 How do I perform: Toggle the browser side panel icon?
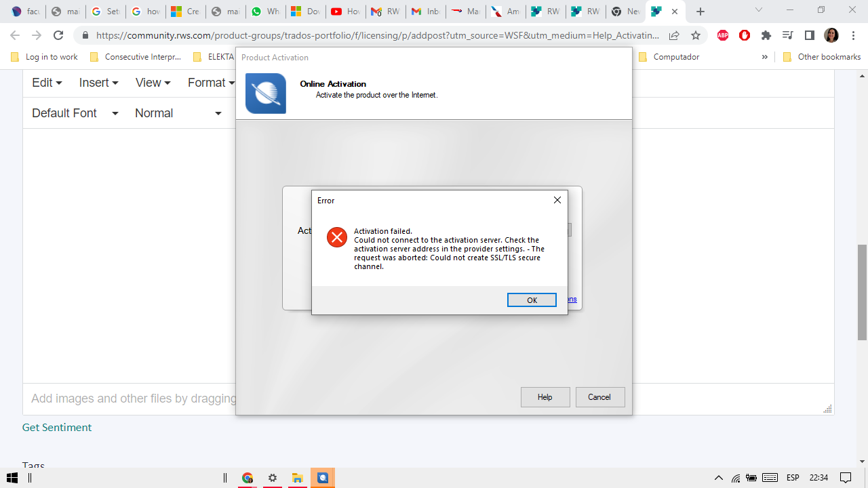point(809,34)
